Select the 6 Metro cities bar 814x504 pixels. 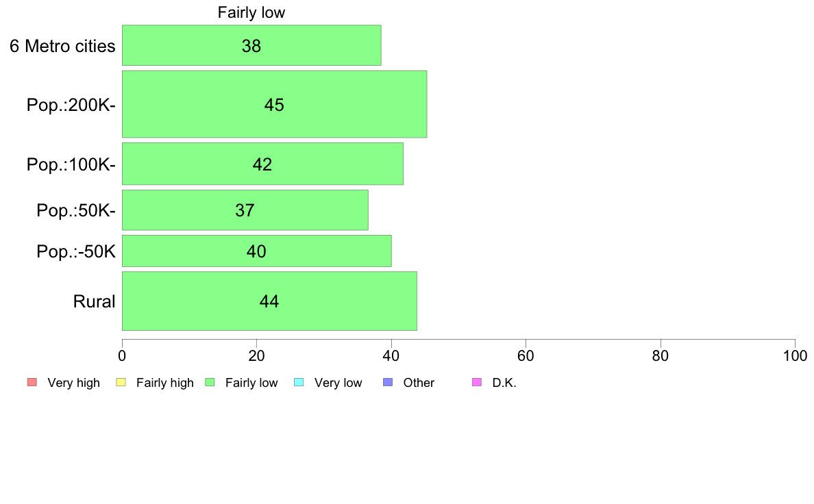pos(251,45)
